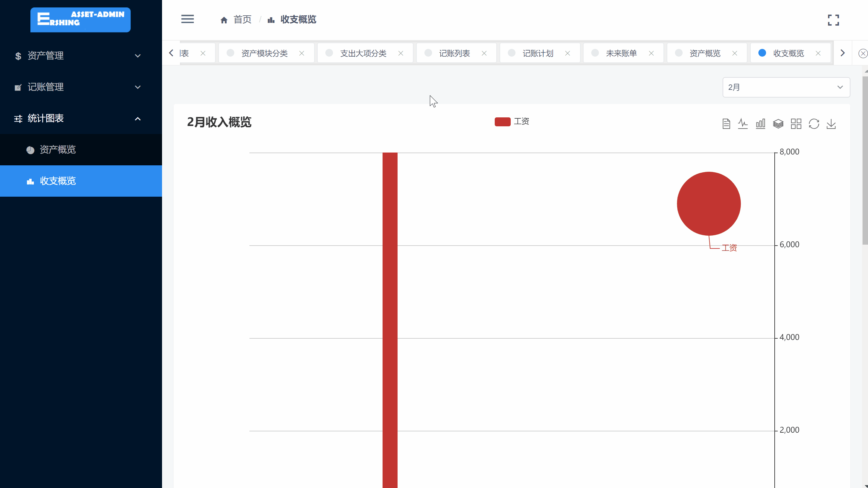Viewport: 868px width, 488px height.
Task: Switch chart to bar type
Action: [x=761, y=124]
